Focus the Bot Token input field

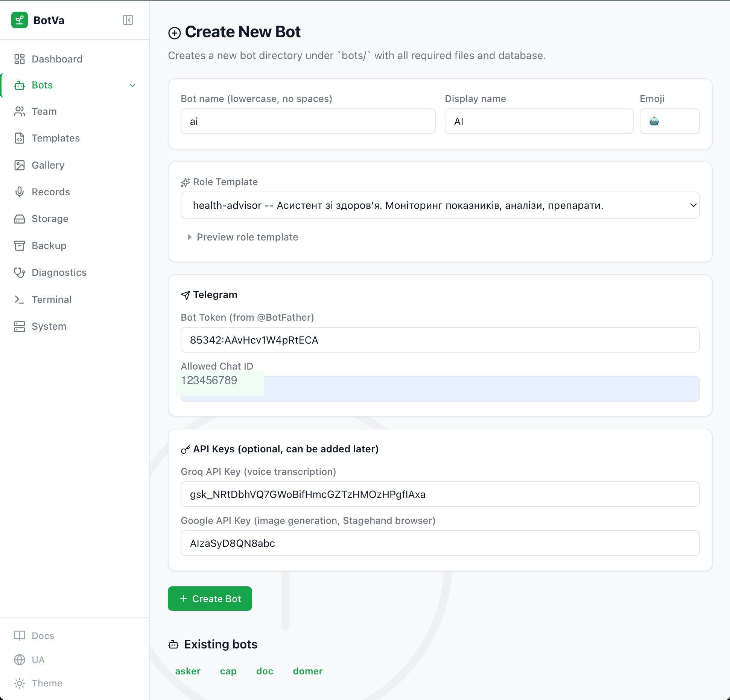[x=440, y=340]
